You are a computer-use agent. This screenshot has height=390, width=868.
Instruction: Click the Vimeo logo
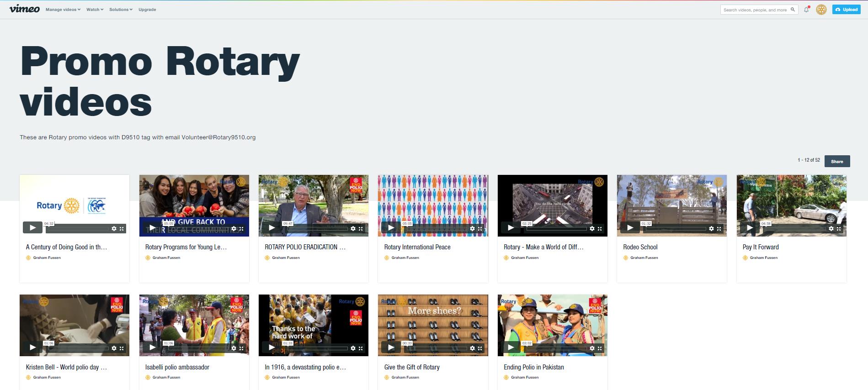pos(24,9)
